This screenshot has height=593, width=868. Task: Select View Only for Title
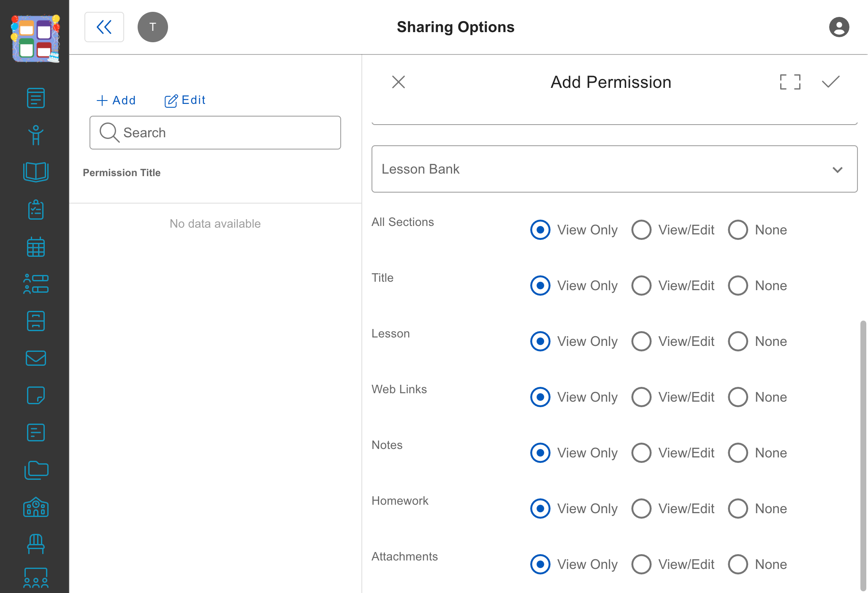point(540,286)
